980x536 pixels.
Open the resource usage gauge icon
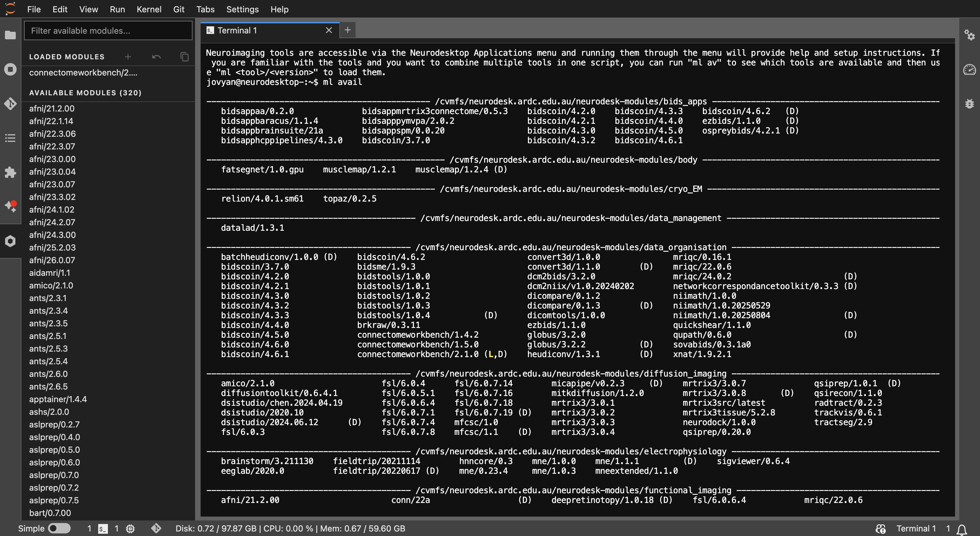click(969, 69)
